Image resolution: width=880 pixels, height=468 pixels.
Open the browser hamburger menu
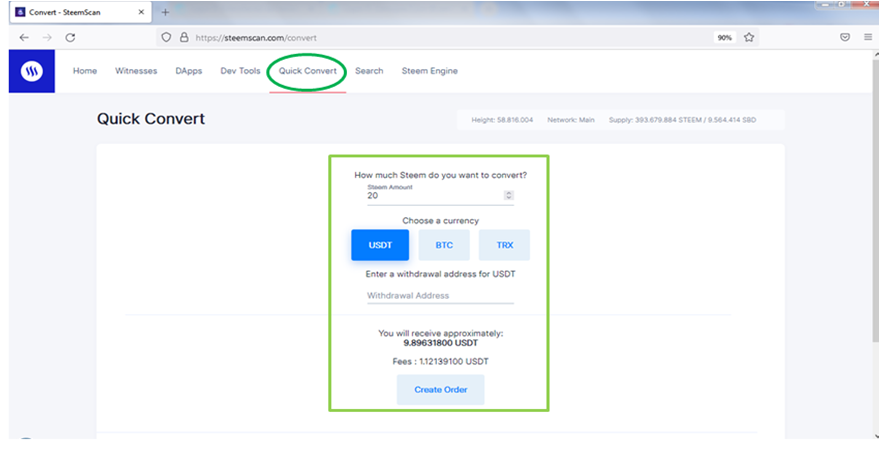pos(868,38)
